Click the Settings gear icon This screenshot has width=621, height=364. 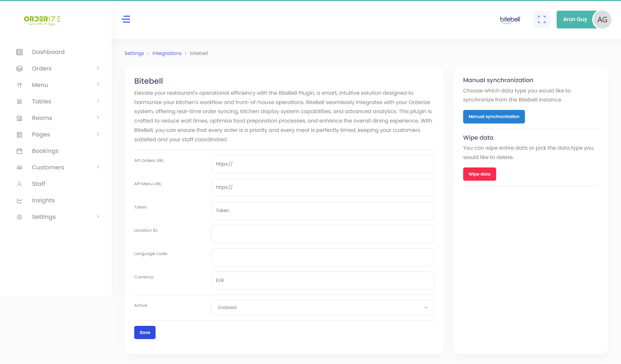click(x=19, y=217)
